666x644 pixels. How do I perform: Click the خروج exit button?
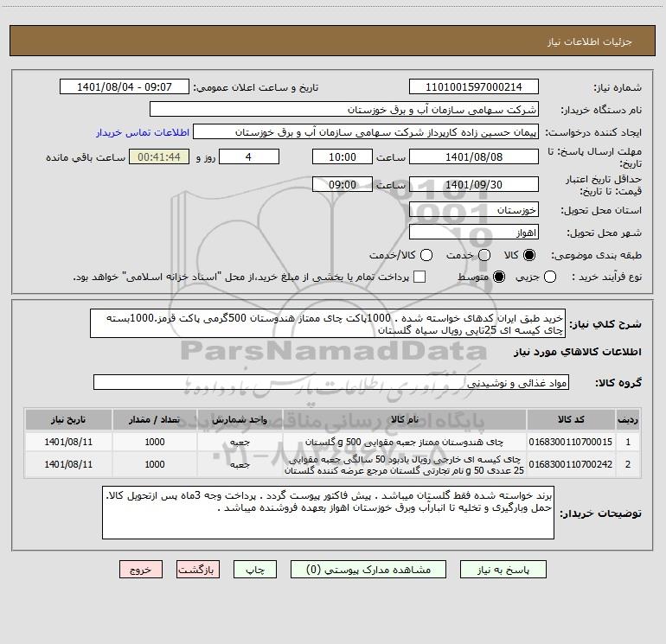pyautogui.click(x=141, y=570)
